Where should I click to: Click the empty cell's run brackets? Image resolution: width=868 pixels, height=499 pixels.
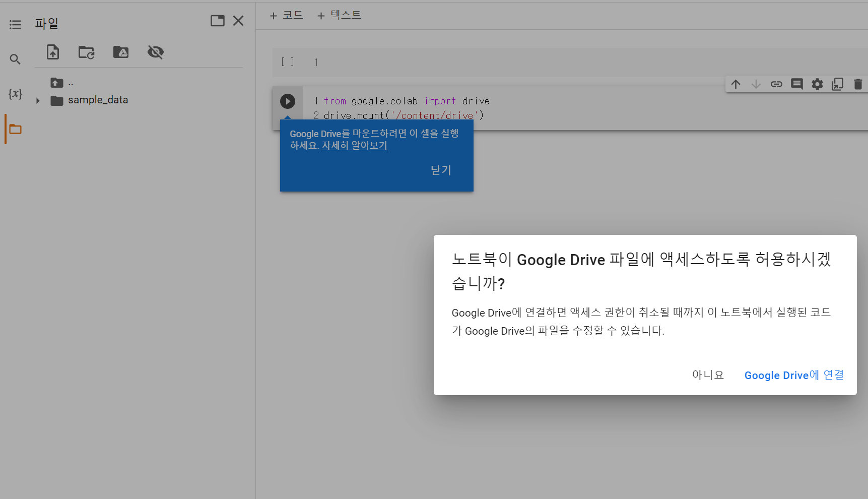(288, 62)
